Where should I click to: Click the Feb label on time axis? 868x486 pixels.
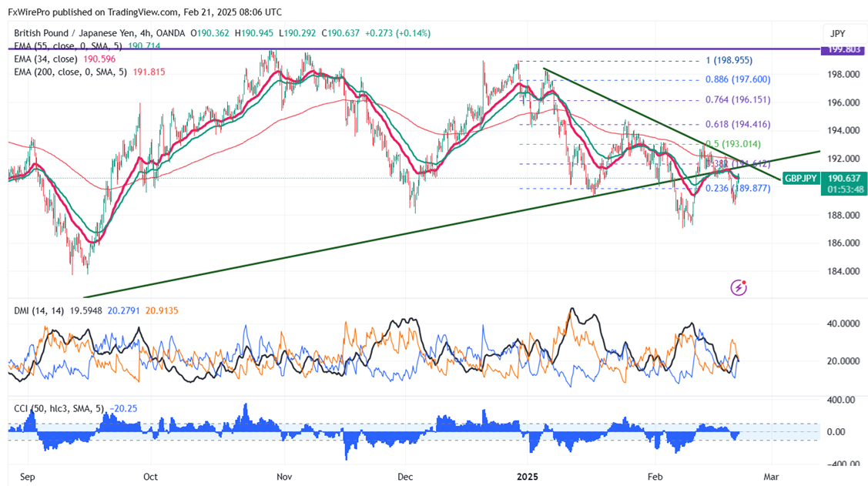(x=655, y=477)
